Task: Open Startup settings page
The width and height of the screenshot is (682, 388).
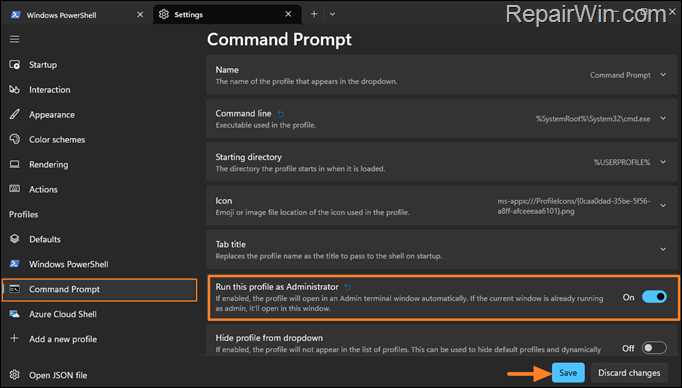Action: click(x=99, y=65)
